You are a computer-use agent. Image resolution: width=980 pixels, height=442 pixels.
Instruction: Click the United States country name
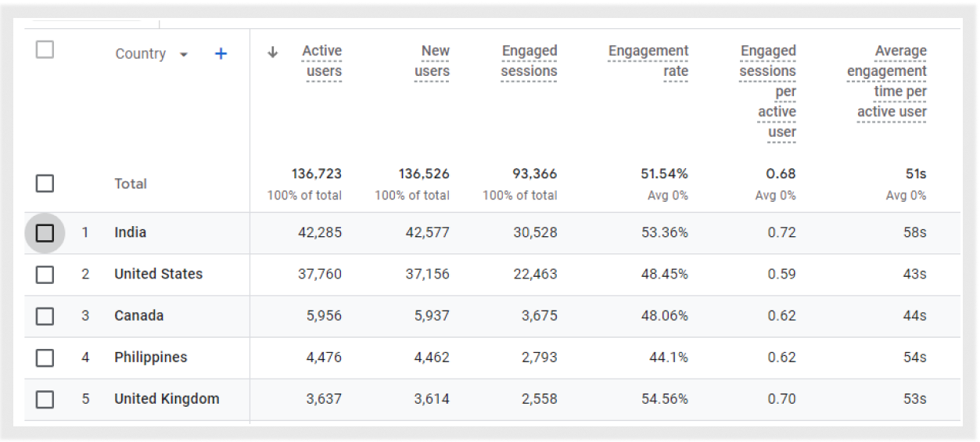click(x=158, y=274)
